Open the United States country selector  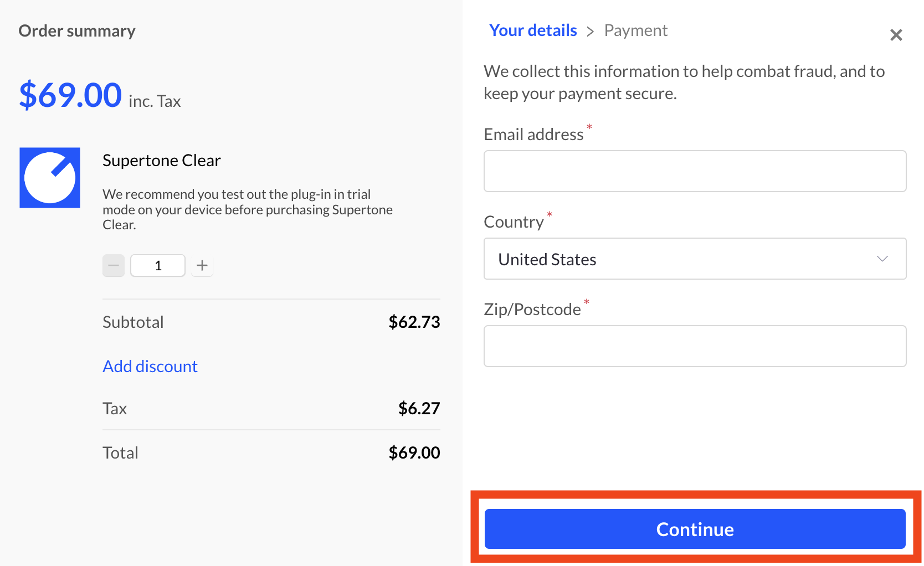point(695,259)
